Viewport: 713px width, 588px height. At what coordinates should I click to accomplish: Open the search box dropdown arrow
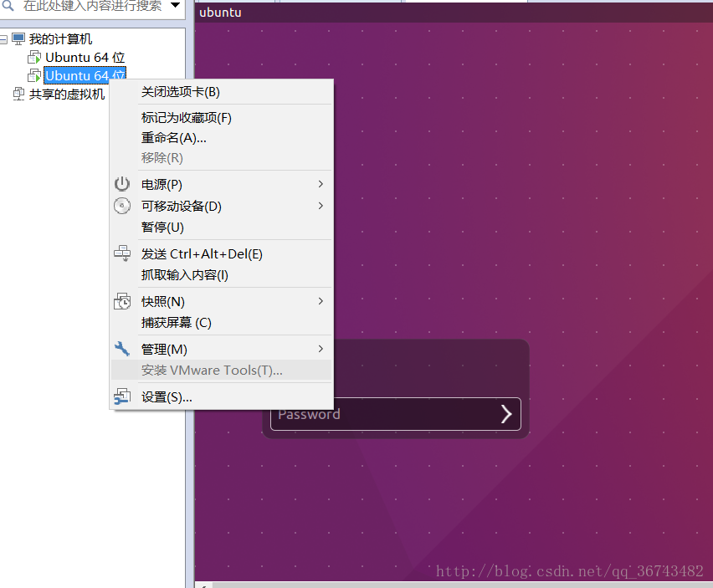[x=175, y=6]
